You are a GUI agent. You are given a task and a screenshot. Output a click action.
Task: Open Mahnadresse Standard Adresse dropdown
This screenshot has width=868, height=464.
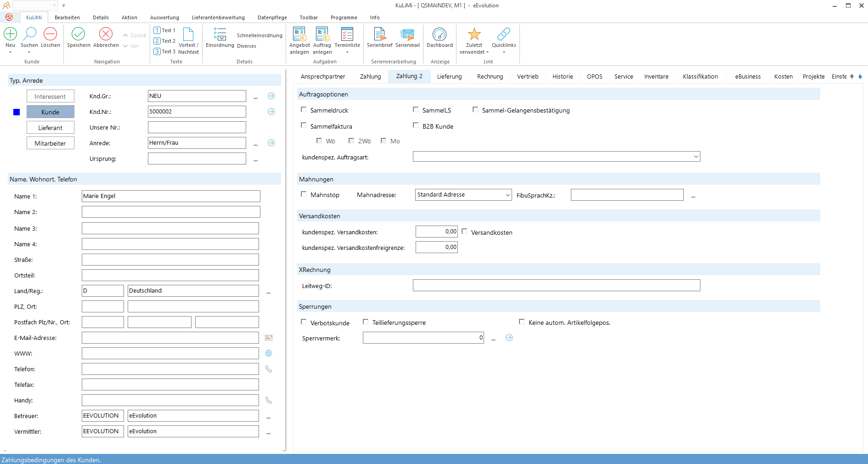[507, 195]
